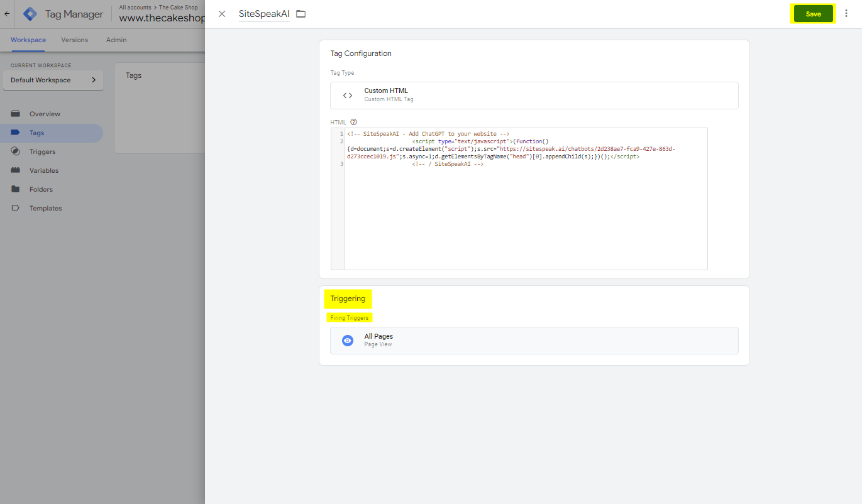Edit the SiteSpeakAI tag name field
The image size is (862, 504).
pos(263,14)
